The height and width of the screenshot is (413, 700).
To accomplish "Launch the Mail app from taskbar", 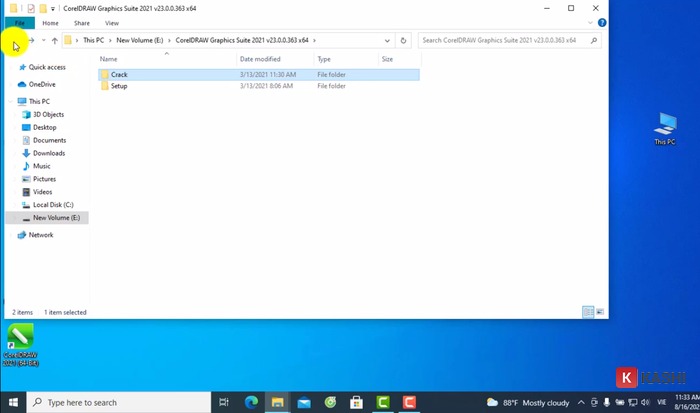I will (x=304, y=402).
